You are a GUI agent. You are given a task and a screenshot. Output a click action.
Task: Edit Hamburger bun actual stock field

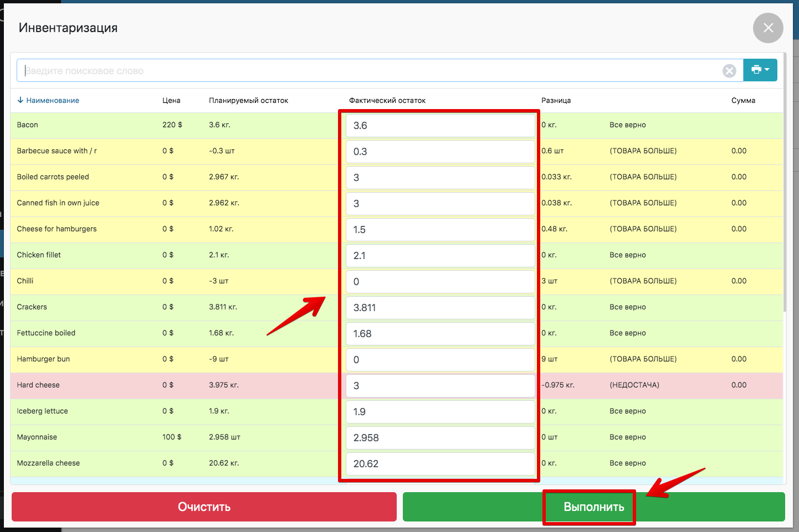[440, 360]
